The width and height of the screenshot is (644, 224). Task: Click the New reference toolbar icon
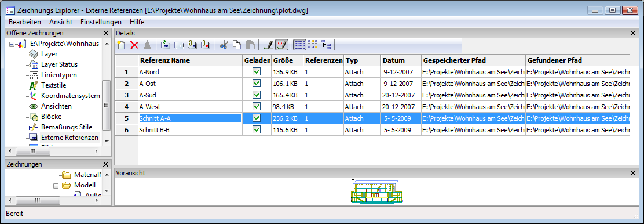click(120, 45)
